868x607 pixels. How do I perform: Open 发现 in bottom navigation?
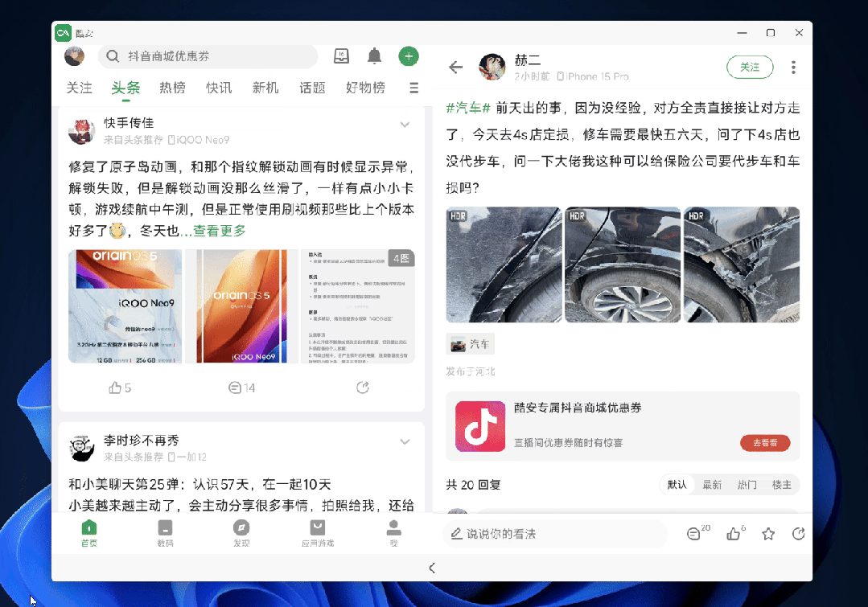(x=241, y=533)
